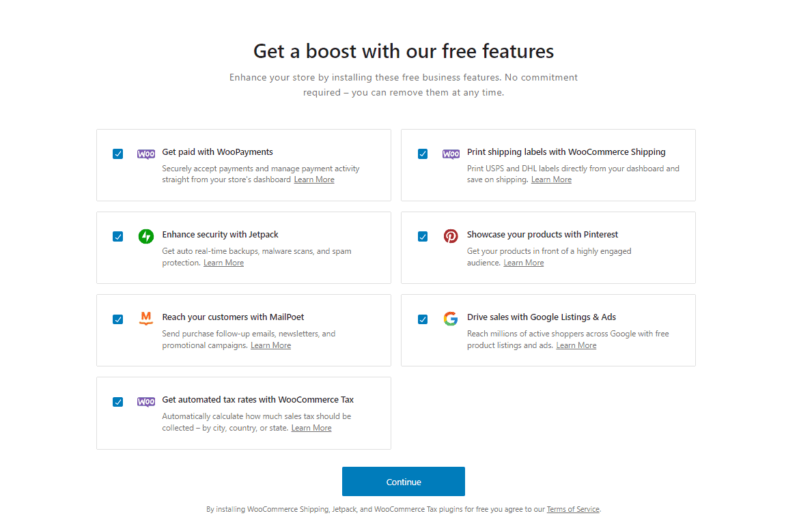812x520 pixels.
Task: Untick the Google Listings & Ads checkbox
Action: [x=423, y=319]
